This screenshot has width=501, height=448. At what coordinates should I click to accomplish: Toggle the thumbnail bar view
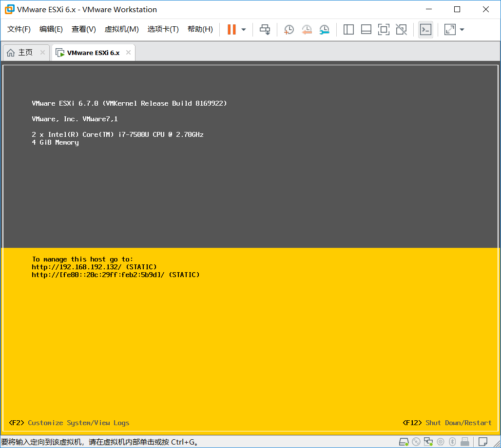click(366, 30)
